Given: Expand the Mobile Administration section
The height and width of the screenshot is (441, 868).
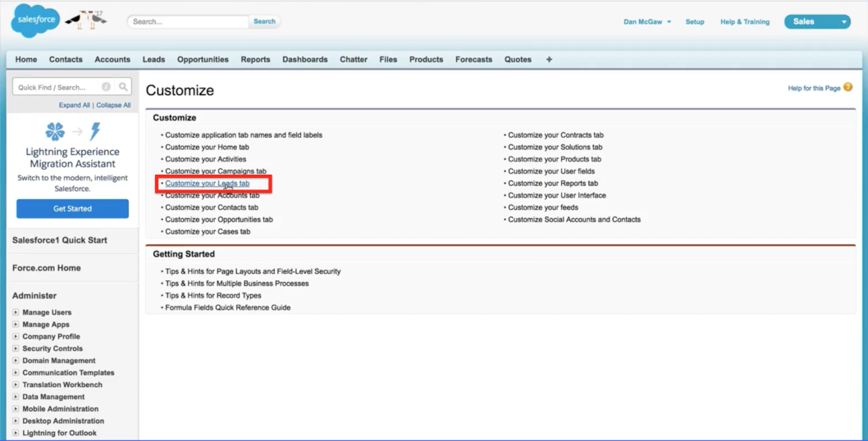Looking at the screenshot, I should point(16,409).
